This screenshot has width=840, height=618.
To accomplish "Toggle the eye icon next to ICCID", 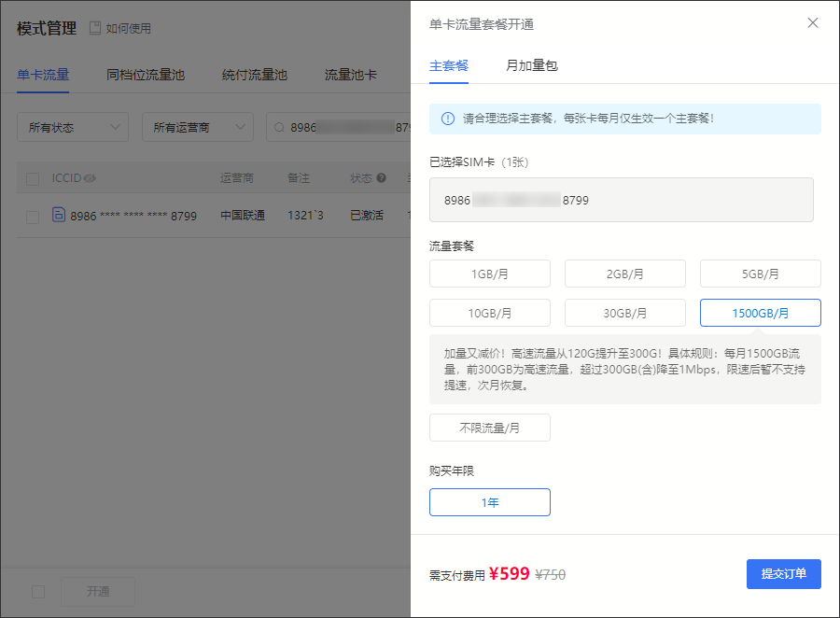I will coord(91,178).
